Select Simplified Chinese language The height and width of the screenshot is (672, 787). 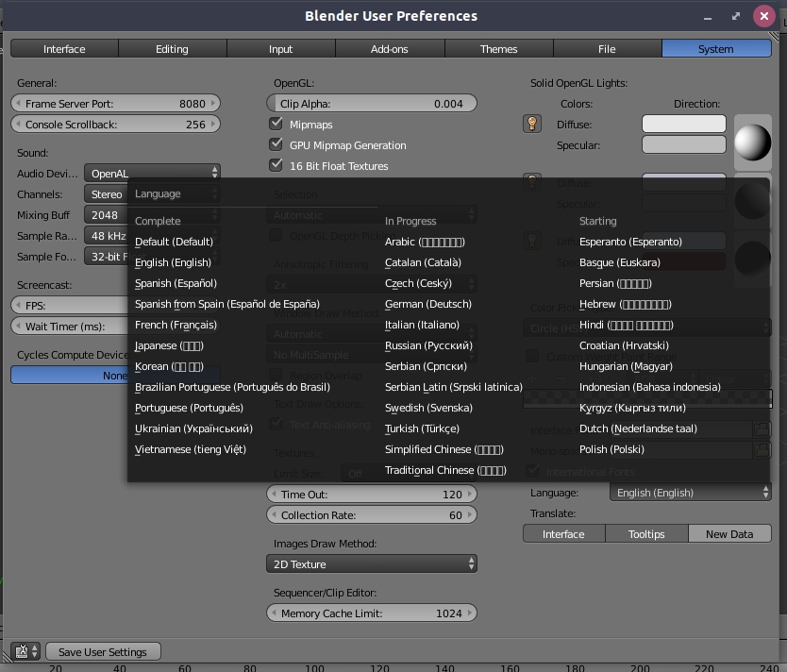point(444,449)
